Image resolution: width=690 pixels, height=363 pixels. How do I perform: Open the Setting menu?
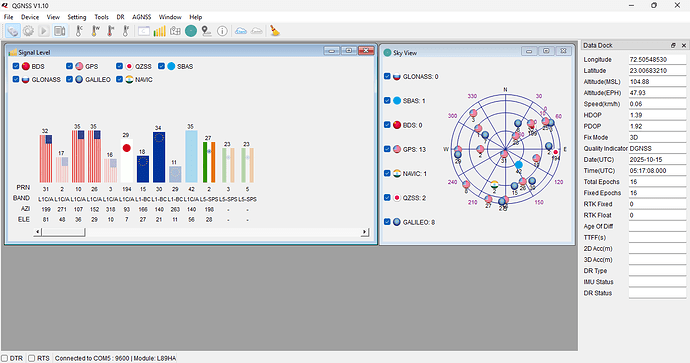tap(77, 17)
